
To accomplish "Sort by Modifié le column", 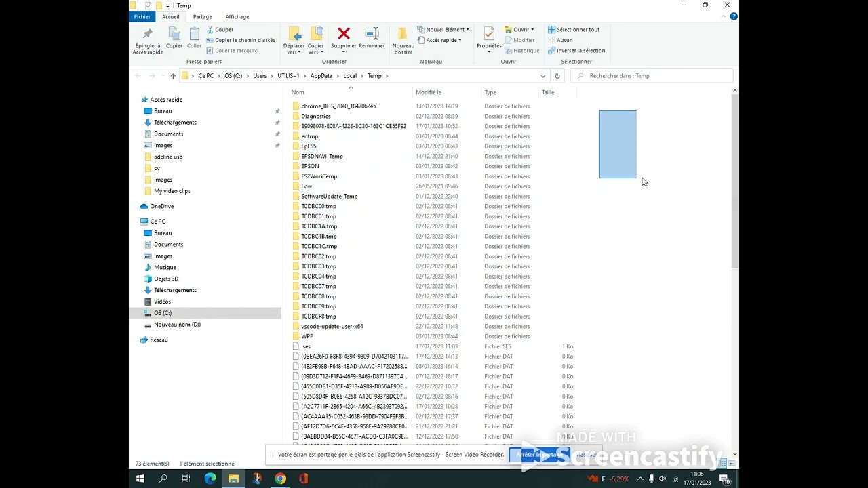I will pyautogui.click(x=429, y=92).
